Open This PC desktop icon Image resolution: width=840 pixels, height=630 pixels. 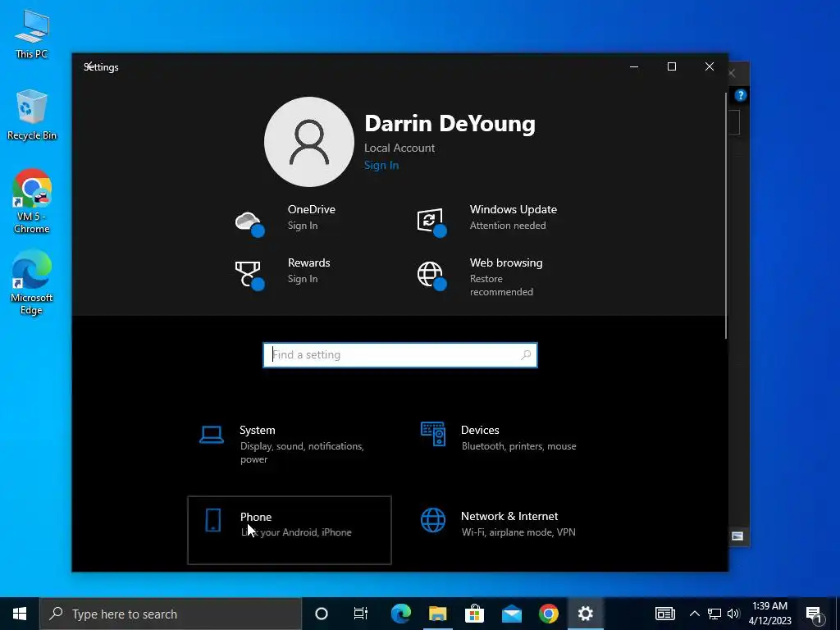32,34
